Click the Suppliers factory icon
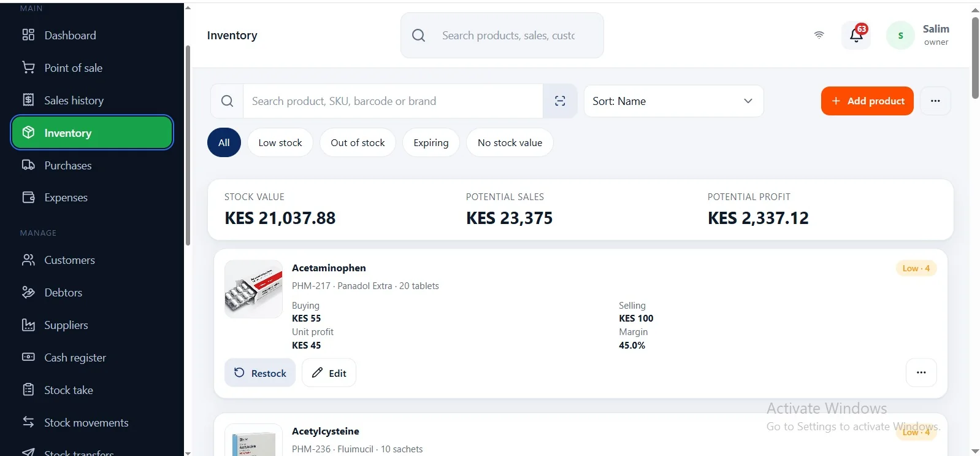Viewport: 980px width, 456px height. tap(28, 325)
